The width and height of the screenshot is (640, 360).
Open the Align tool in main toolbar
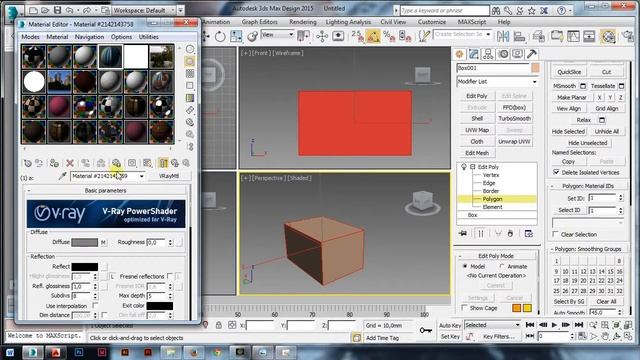(519, 36)
